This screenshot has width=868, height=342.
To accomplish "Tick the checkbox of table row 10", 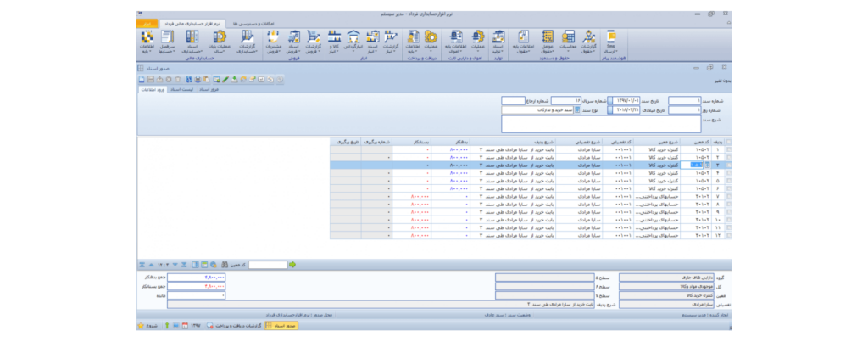I will (728, 220).
